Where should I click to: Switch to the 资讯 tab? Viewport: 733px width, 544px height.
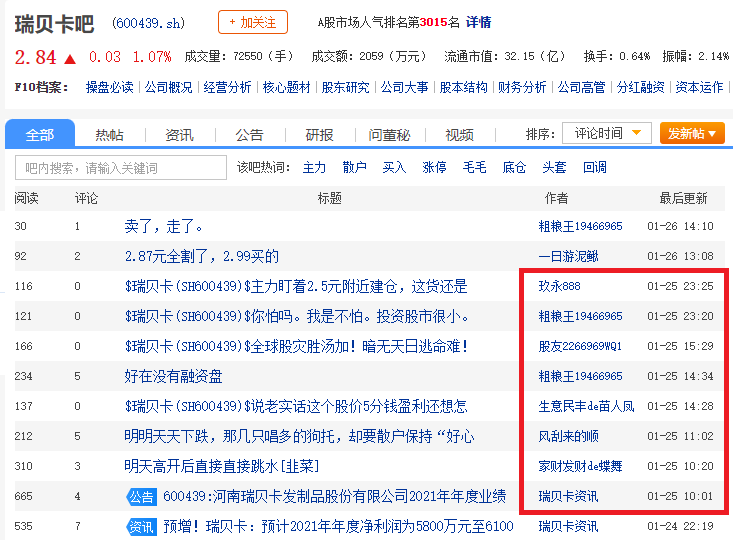coord(180,135)
